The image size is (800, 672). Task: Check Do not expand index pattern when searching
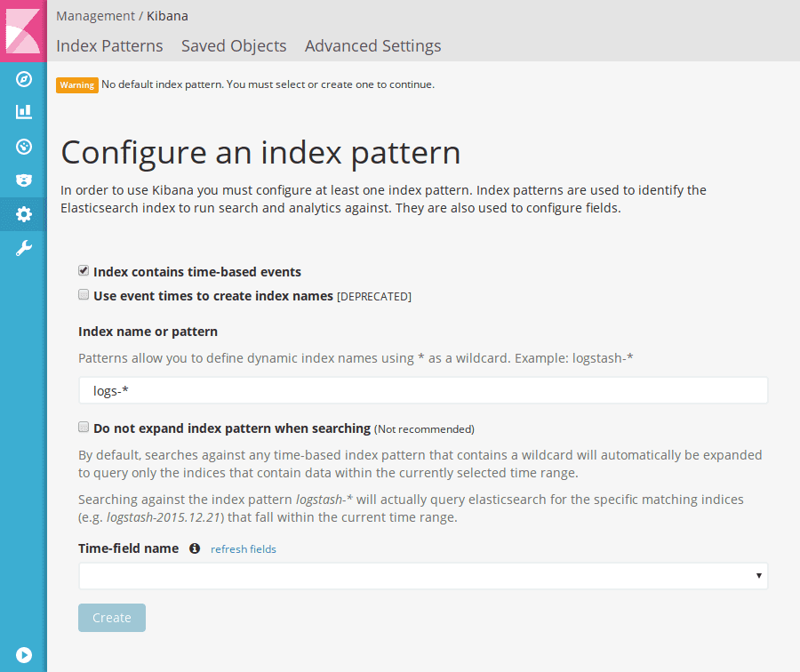click(x=84, y=427)
